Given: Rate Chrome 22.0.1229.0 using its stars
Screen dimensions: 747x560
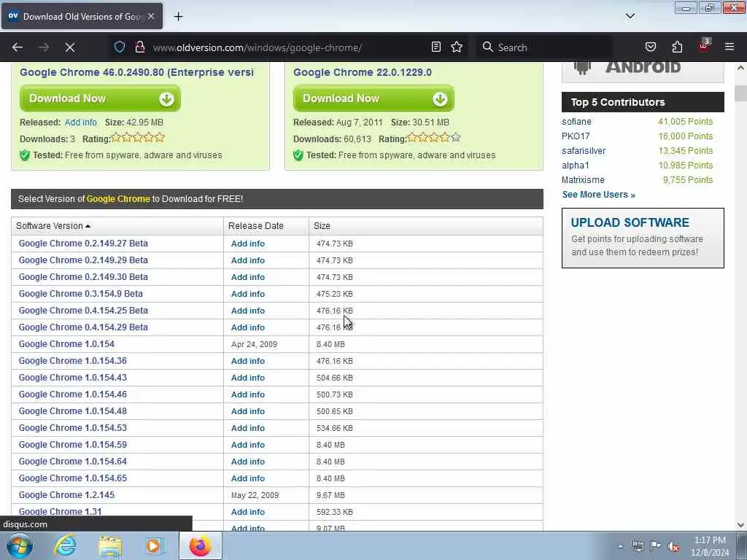Looking at the screenshot, I should pyautogui.click(x=434, y=138).
